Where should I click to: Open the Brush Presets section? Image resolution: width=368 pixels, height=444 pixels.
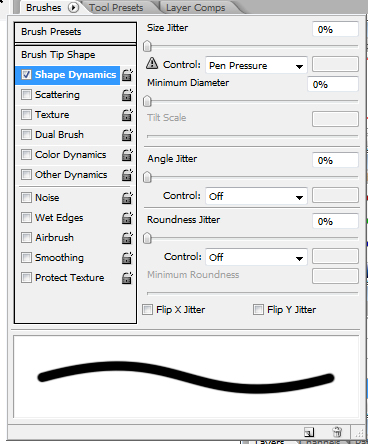75,32
